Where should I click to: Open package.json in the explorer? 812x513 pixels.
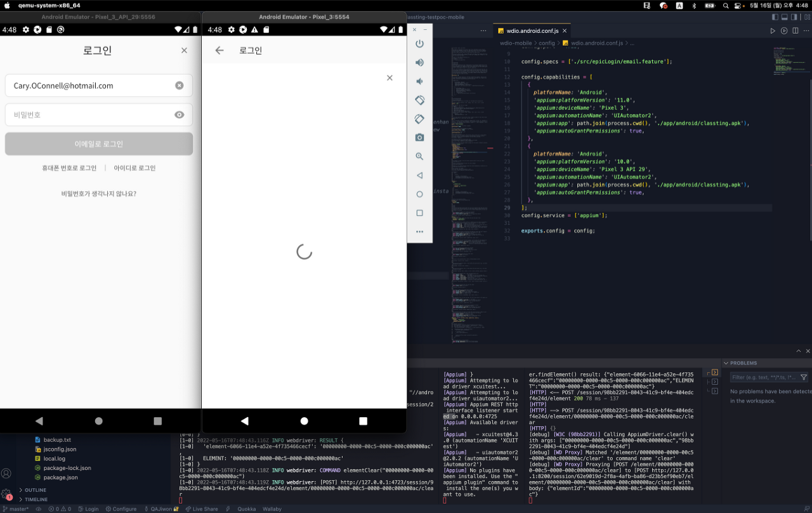[60, 477]
